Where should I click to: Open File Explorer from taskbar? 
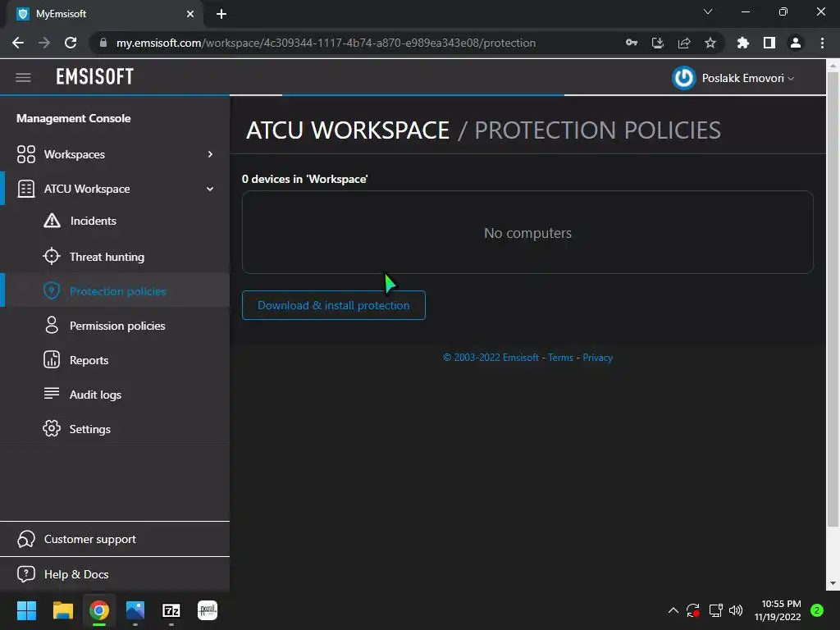62,610
